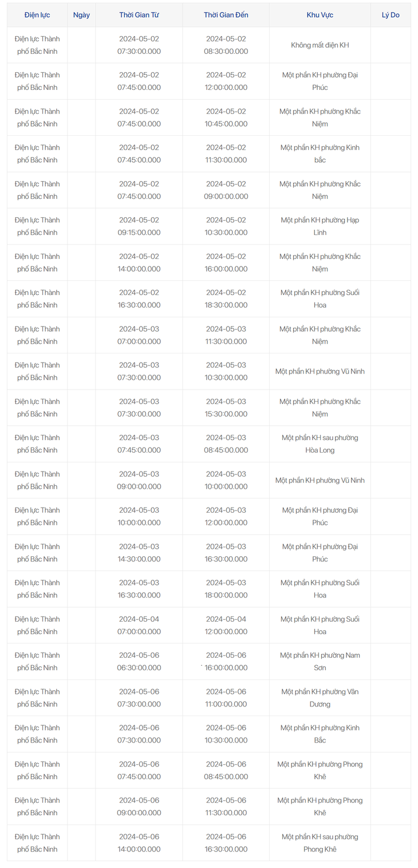Click the phường Hạp Lĩnh area cell
Viewport: 418px width, 868px height.
320,226
